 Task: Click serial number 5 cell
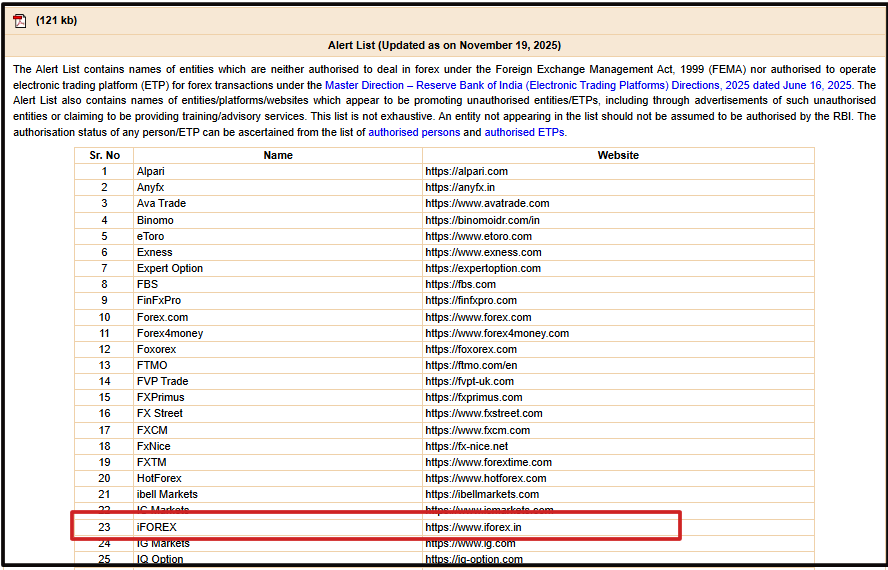104,236
